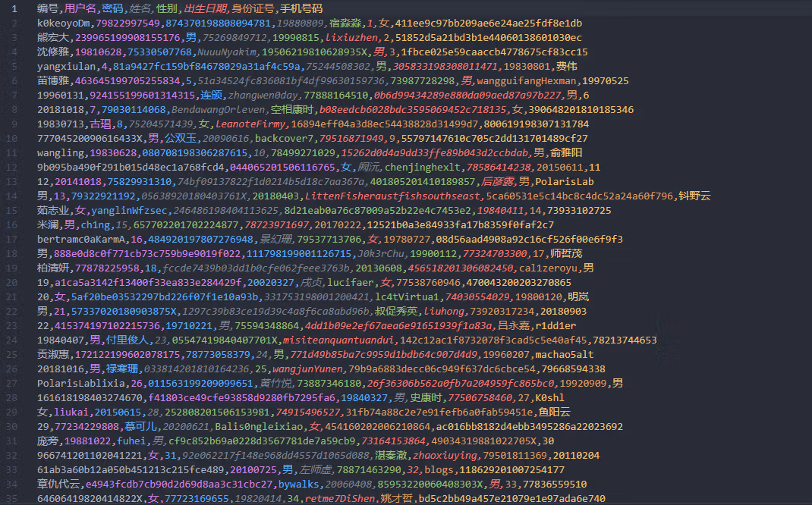Click the misiteanquantuandui text

pyautogui.click(x=338, y=340)
